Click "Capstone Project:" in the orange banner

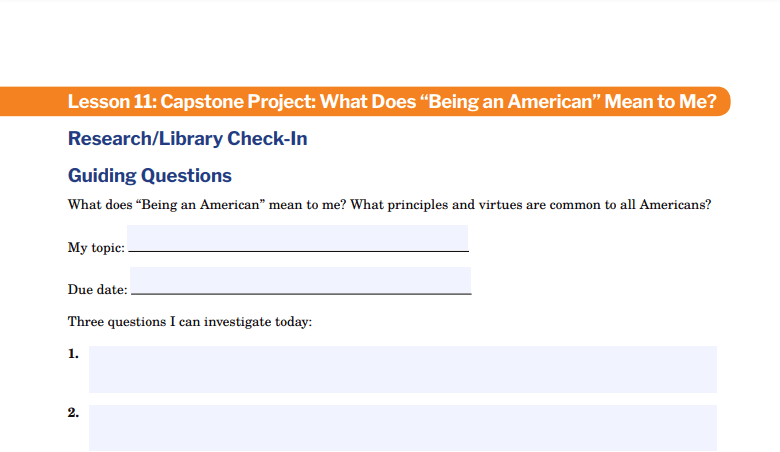coord(238,101)
